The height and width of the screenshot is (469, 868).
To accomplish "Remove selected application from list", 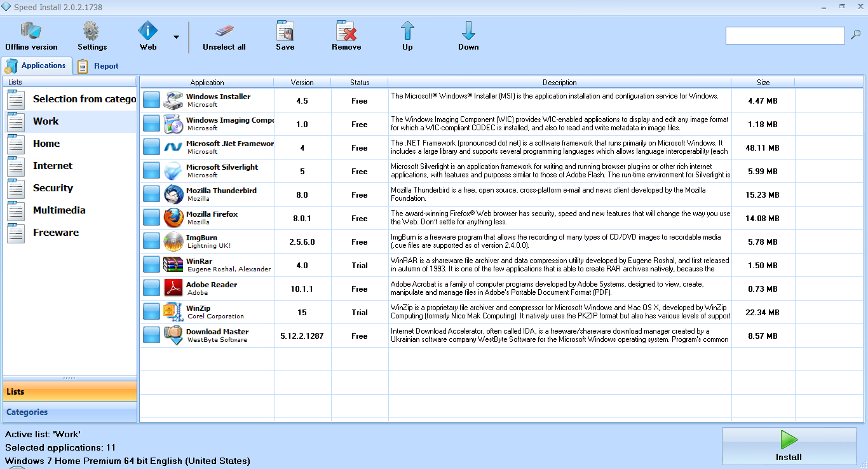I will tap(346, 36).
